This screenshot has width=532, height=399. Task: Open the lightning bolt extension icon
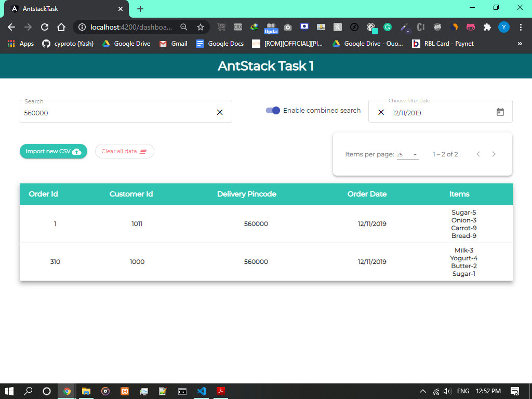pyautogui.click(x=354, y=27)
